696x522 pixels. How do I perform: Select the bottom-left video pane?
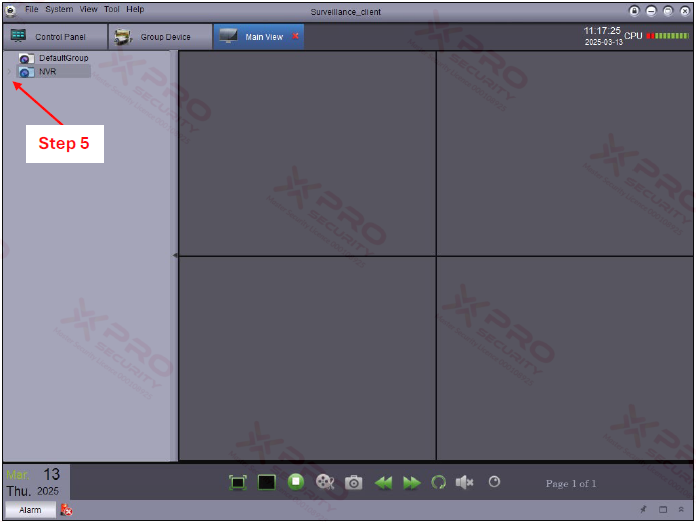307,358
